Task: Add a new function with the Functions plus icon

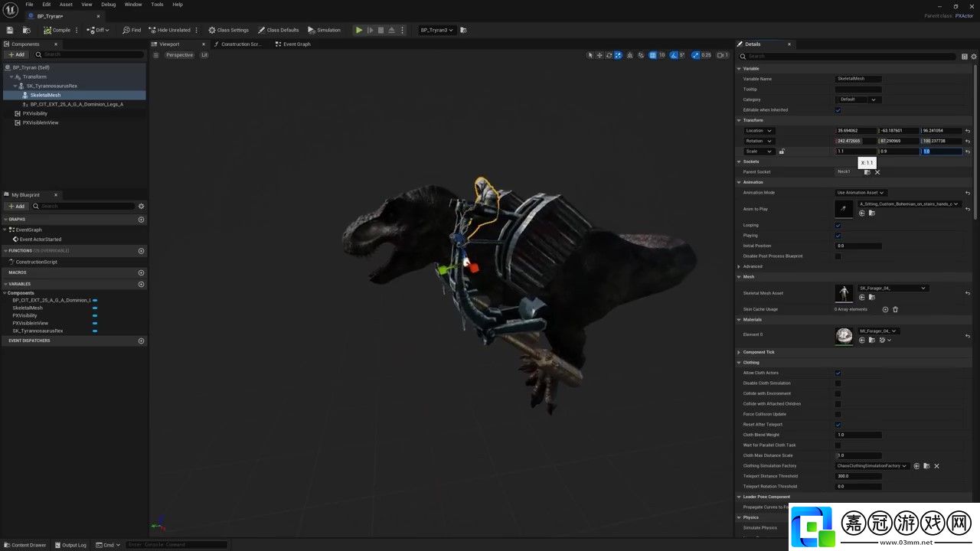Action: click(x=141, y=251)
